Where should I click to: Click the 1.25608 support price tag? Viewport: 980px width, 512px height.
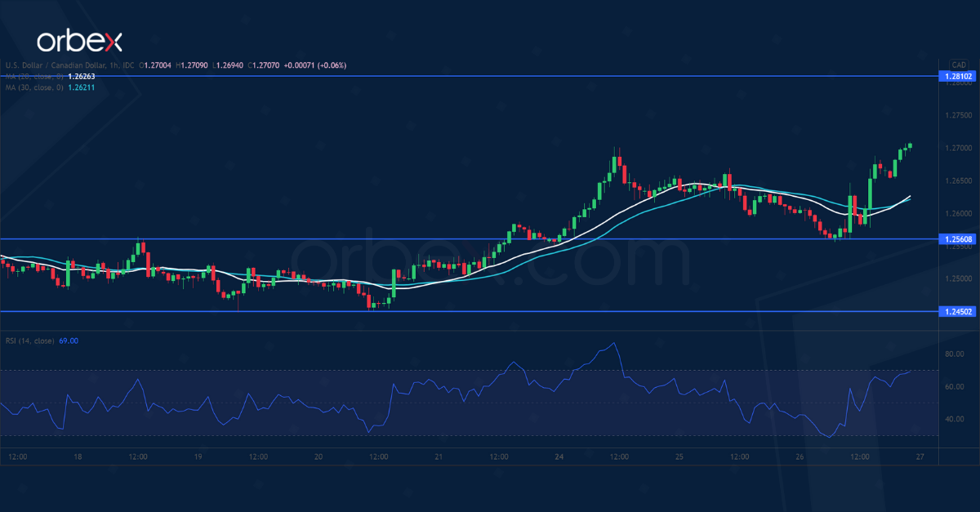(957, 240)
